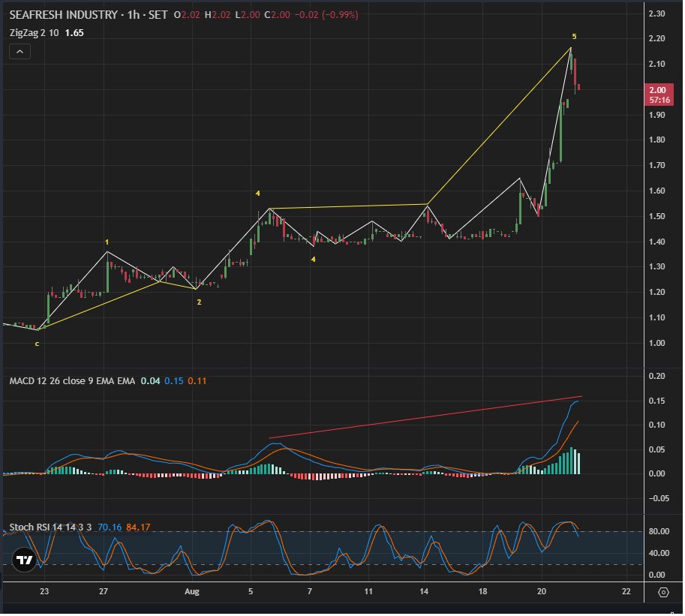
Task: Click the 27 date on time axis
Action: click(x=104, y=593)
